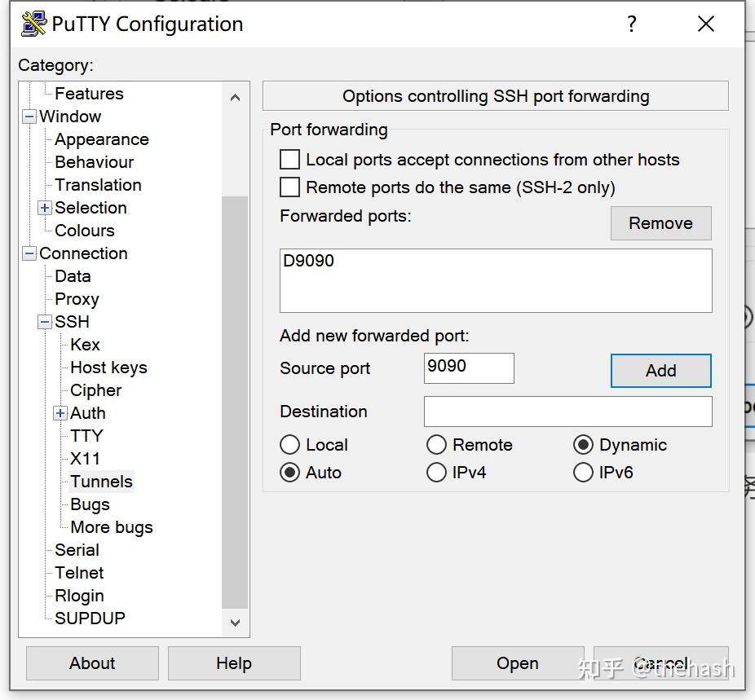Click the Help button
755x700 pixels.
(234, 663)
